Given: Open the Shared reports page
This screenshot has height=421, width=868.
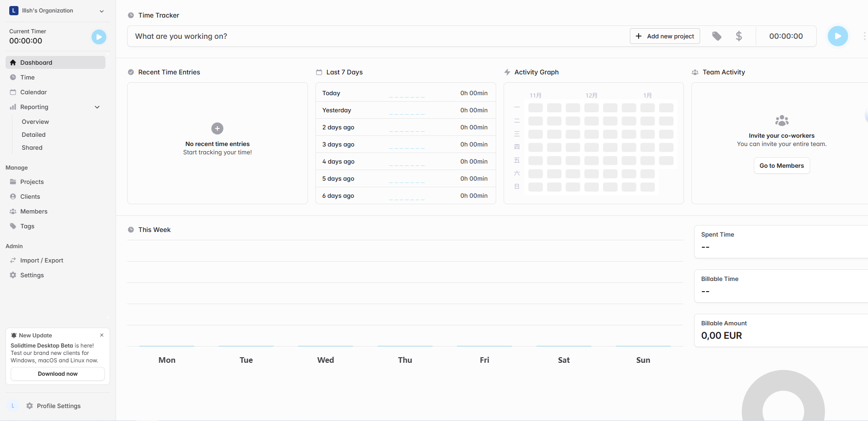Looking at the screenshot, I should click(32, 147).
